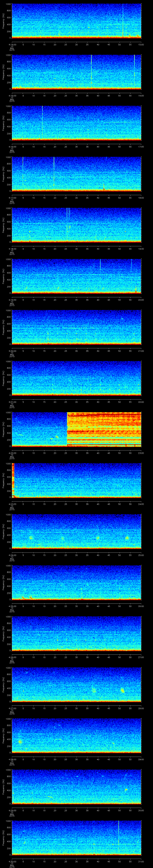This screenshot has width=153, height=868.
Task: Click the '30:00' end time label
Action: (141, 810)
